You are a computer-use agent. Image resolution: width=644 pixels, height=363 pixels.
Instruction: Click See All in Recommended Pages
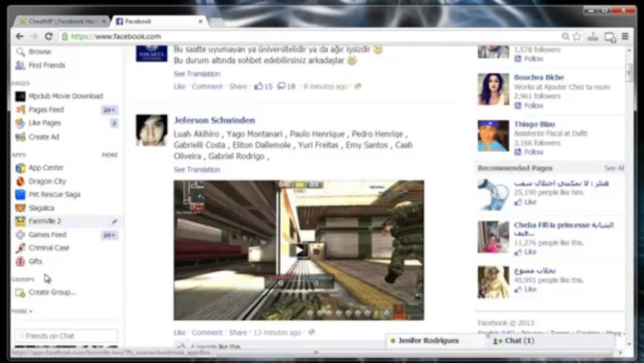(614, 168)
